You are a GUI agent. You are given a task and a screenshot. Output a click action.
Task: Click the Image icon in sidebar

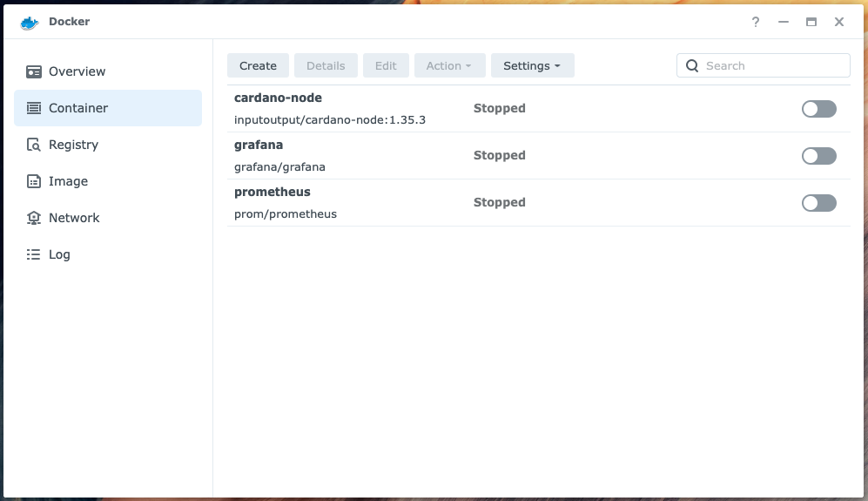[x=34, y=181]
